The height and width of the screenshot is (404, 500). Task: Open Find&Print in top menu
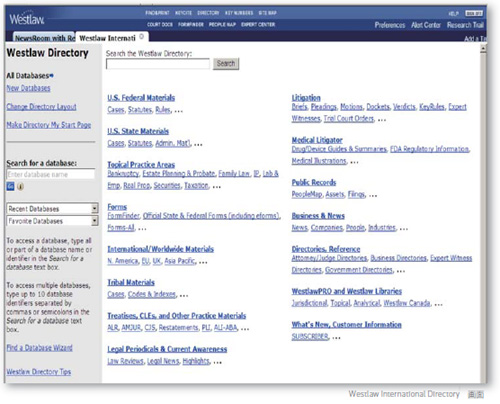point(157,13)
